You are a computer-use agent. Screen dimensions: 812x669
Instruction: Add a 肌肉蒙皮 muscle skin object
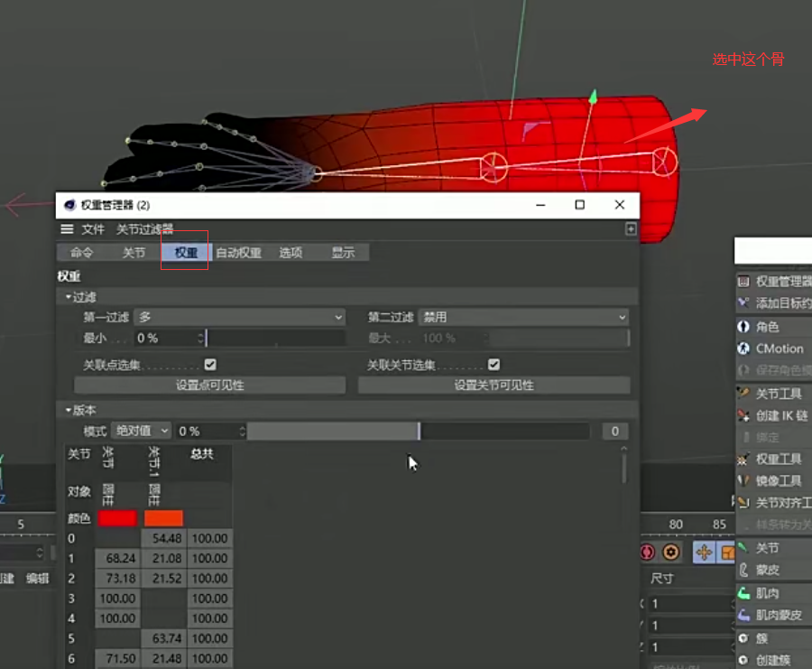pyautogui.click(x=774, y=615)
